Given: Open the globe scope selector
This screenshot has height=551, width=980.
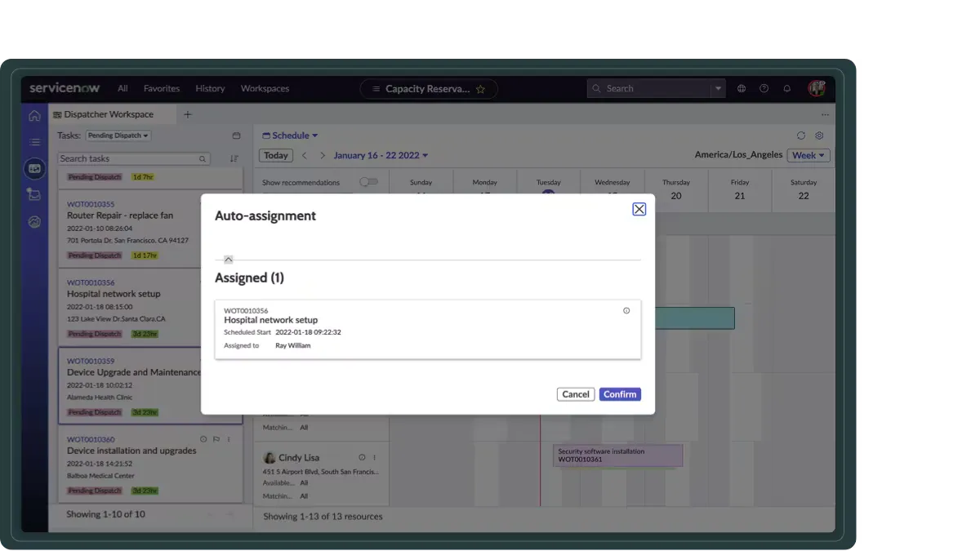Looking at the screenshot, I should [x=742, y=88].
